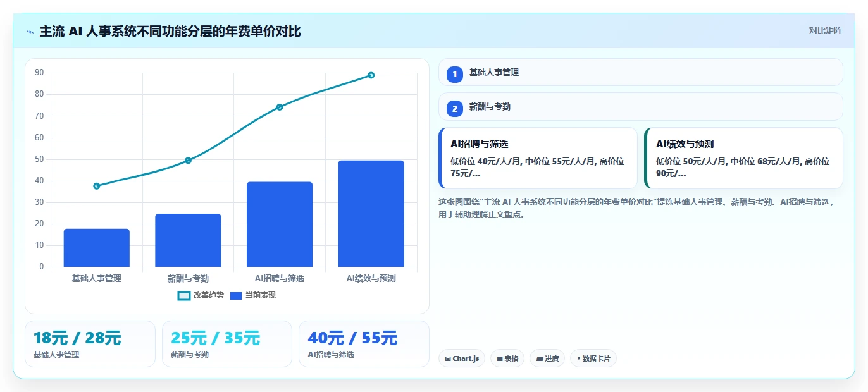Viewport: 868px width, 392px height.
Task: Open the AI招聘与筛选 pricing card
Action: (x=538, y=158)
